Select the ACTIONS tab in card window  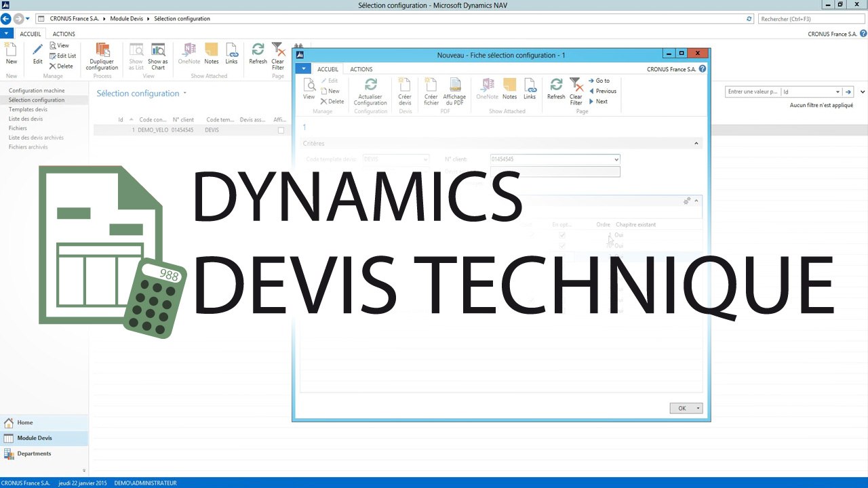361,69
